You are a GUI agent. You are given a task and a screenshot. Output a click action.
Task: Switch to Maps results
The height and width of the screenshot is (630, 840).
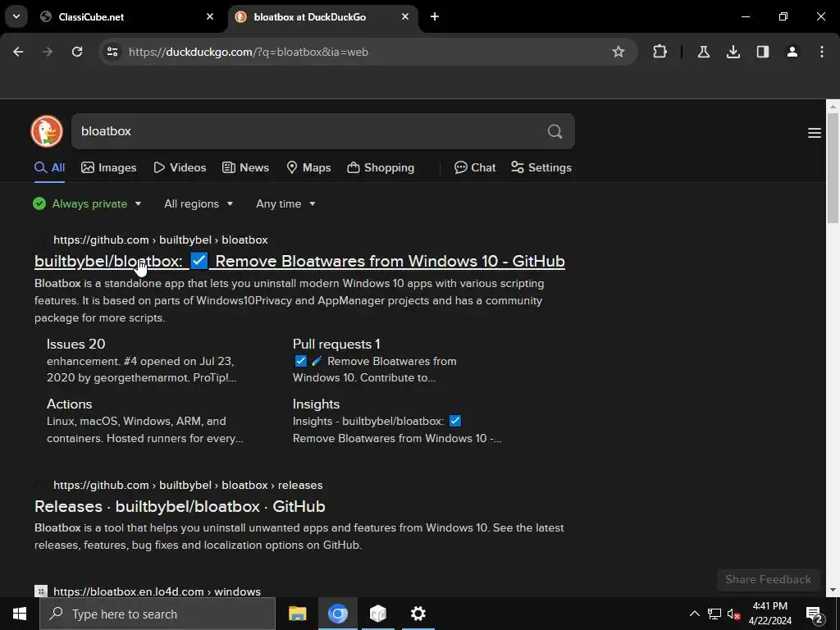pos(308,167)
